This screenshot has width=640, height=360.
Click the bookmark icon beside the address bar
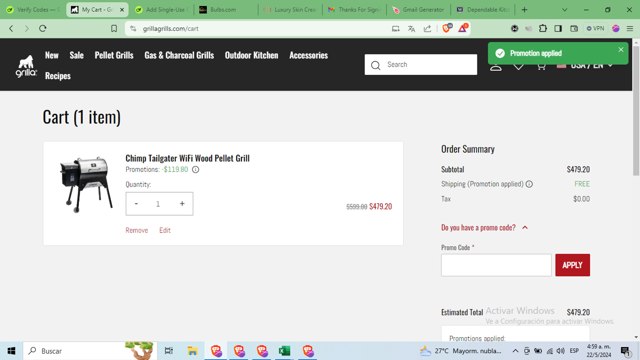coord(114,29)
